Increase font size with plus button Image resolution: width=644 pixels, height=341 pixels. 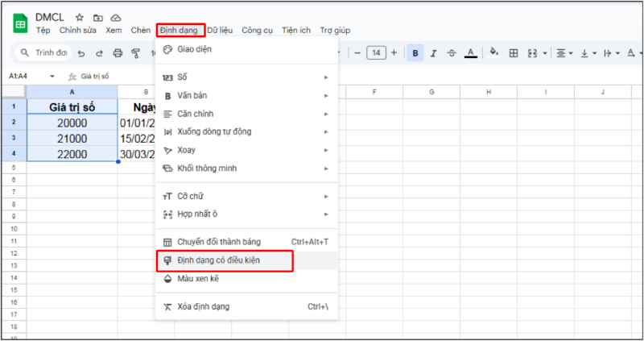(394, 52)
